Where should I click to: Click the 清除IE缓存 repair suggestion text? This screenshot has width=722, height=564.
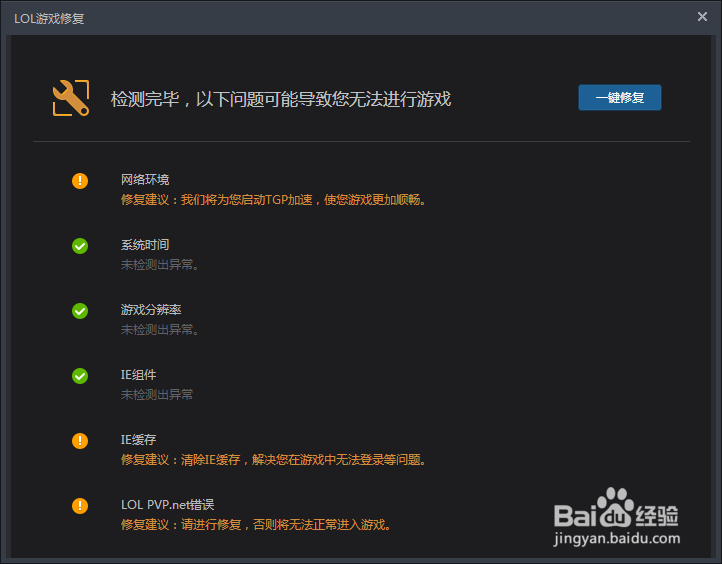274,459
